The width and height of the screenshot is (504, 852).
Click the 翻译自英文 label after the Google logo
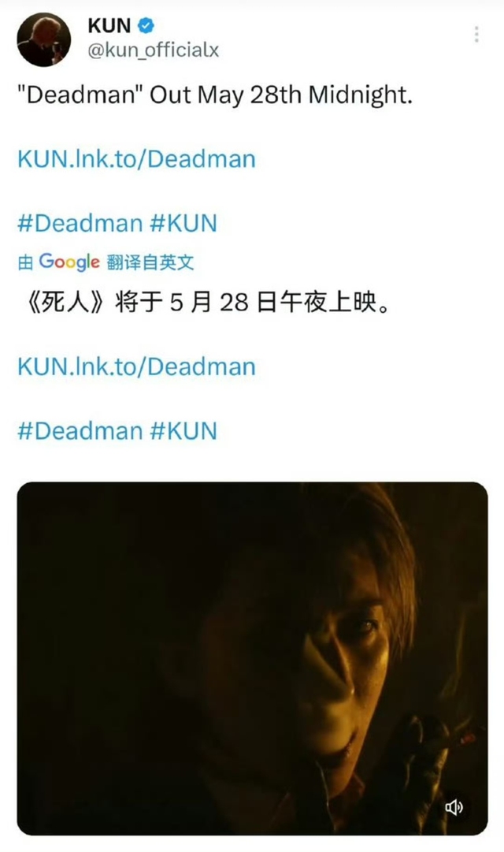coord(150,262)
